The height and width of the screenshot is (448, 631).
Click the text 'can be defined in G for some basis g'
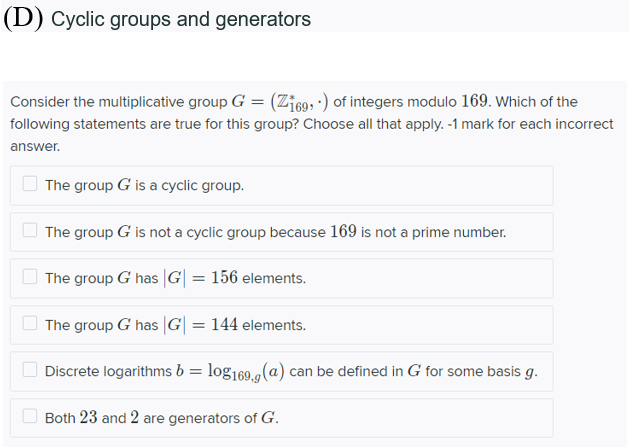click(x=413, y=372)
